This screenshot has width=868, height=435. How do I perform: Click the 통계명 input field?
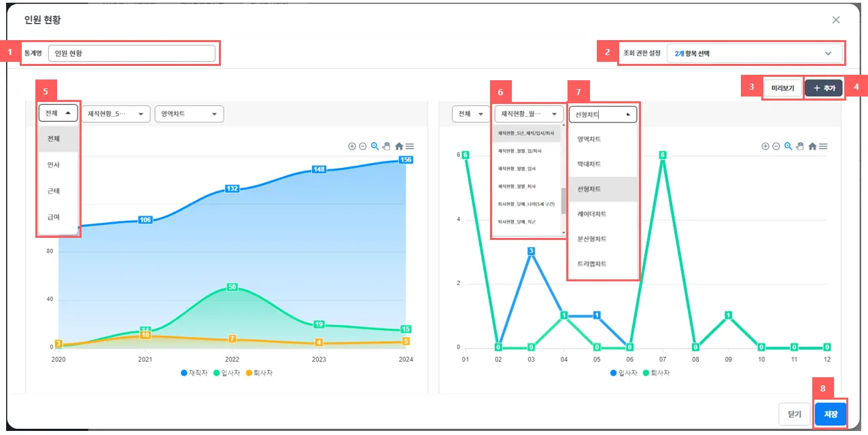pos(132,53)
